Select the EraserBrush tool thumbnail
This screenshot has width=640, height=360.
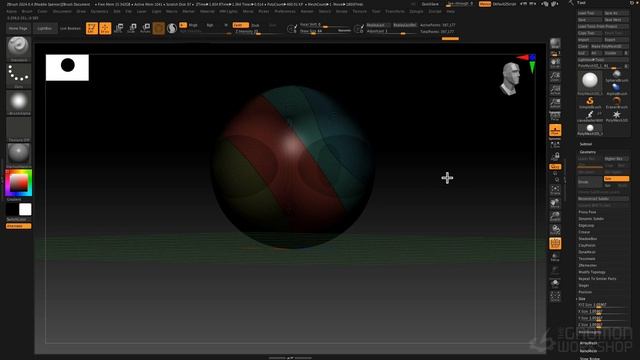pos(616,102)
